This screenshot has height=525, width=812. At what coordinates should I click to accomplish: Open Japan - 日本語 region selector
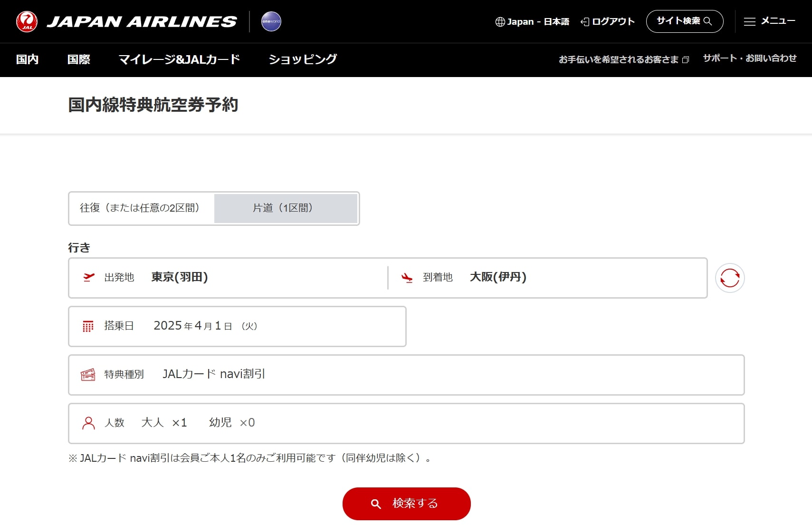532,21
